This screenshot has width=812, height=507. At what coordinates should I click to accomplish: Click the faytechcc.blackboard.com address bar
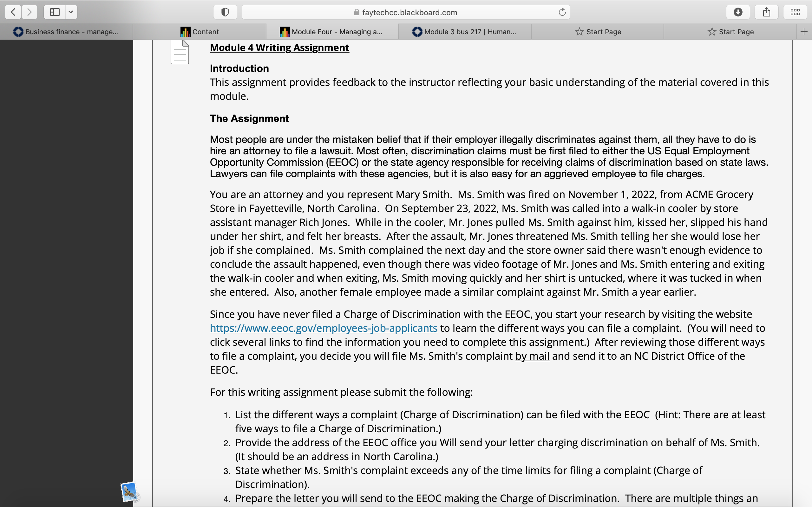(406, 12)
